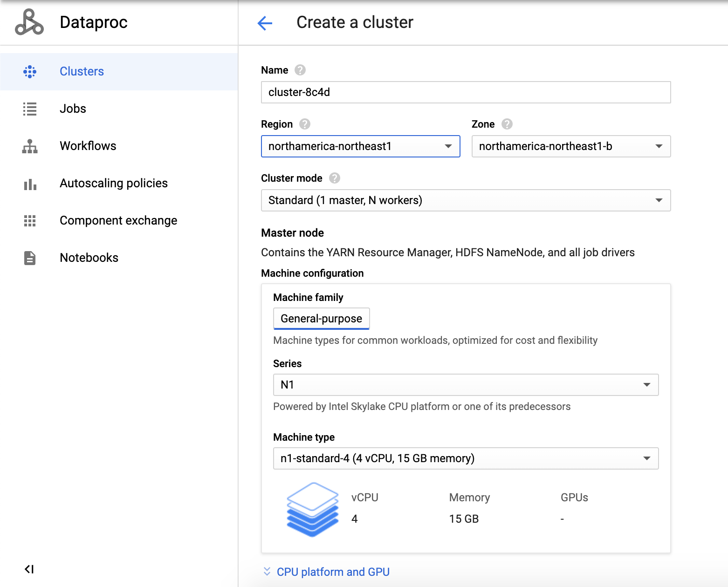Open Workflows using its sidebar icon
Viewport: 728px width, 587px height.
[x=29, y=146]
